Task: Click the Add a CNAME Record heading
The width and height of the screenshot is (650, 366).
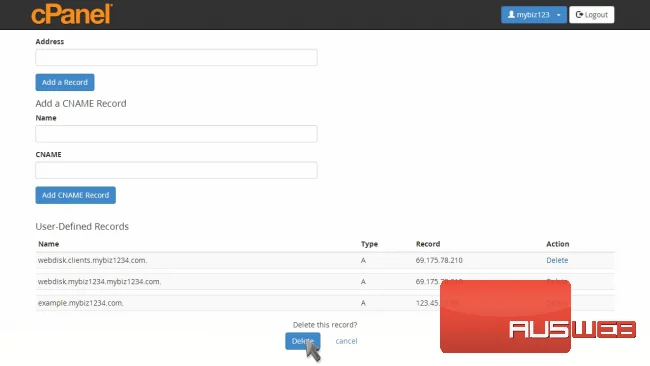Action: (81, 103)
